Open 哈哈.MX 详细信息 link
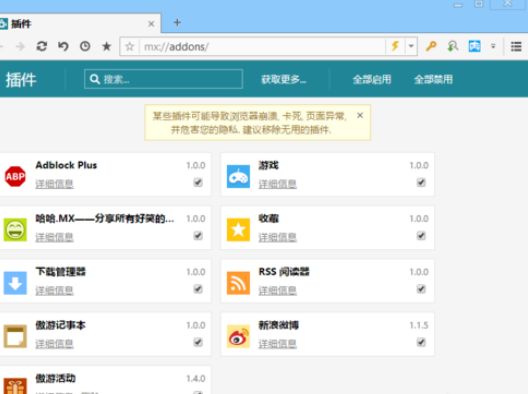The image size is (528, 394). point(54,237)
